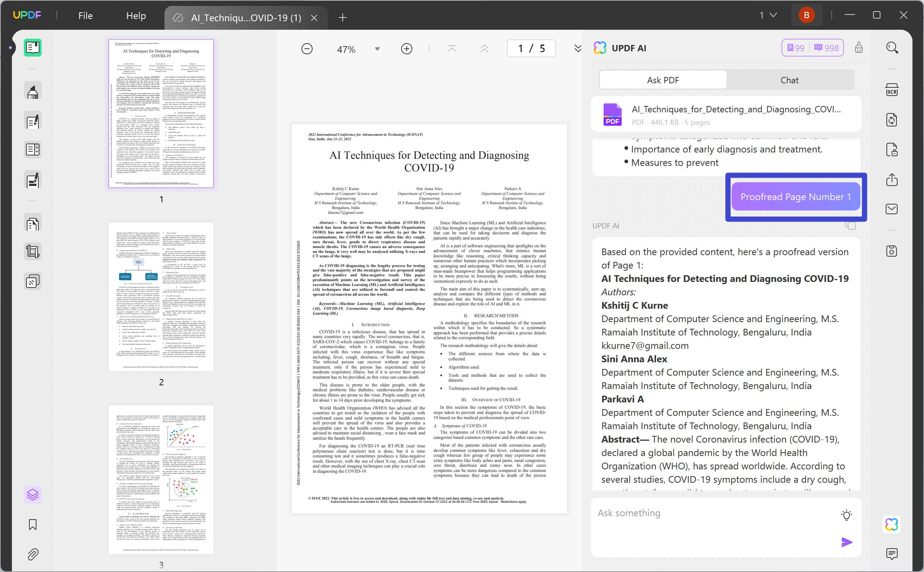Share the document via the share icon
Image resolution: width=924 pixels, height=572 pixels.
(x=892, y=180)
